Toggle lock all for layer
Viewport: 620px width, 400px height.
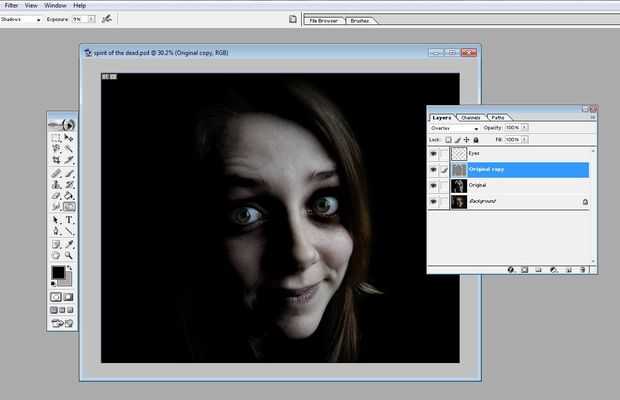[x=476, y=140]
